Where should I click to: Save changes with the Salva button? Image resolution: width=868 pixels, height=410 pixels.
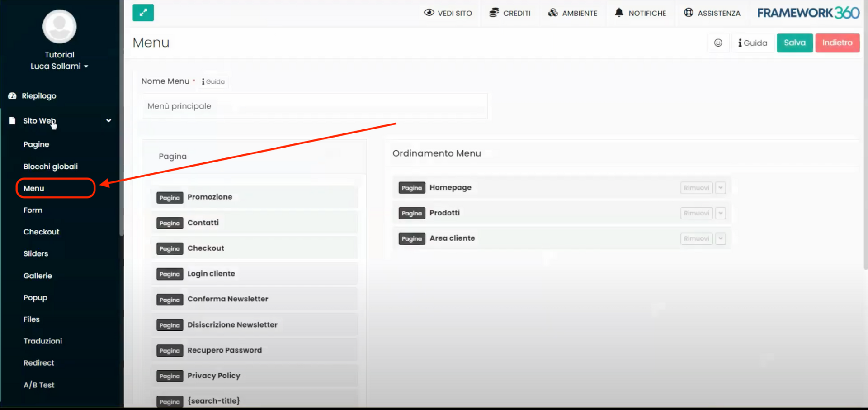[794, 43]
